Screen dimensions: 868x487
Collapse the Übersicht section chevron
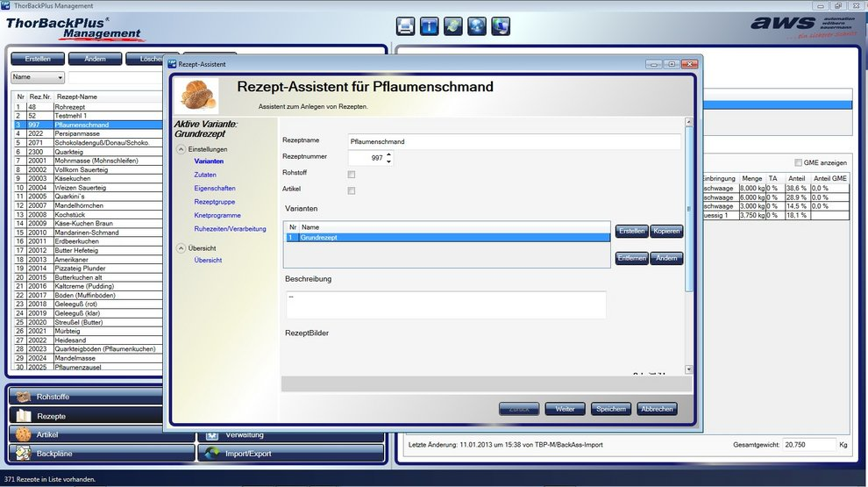[x=181, y=248]
